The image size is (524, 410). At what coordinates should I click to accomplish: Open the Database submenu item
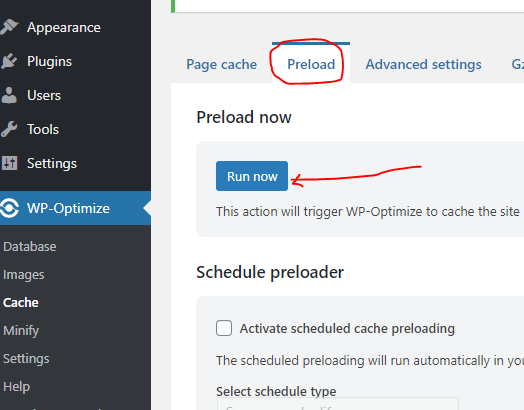(30, 247)
